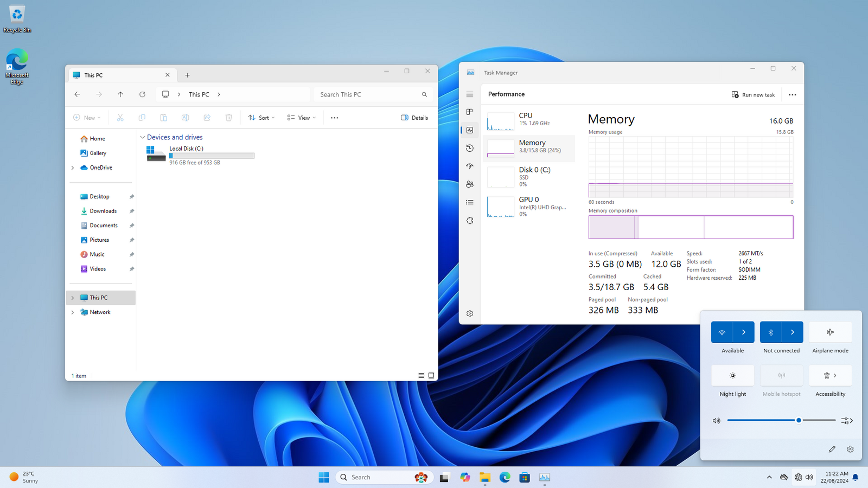Expand Wi-Fi networks list arrow
The width and height of the screenshot is (868, 488).
click(744, 332)
